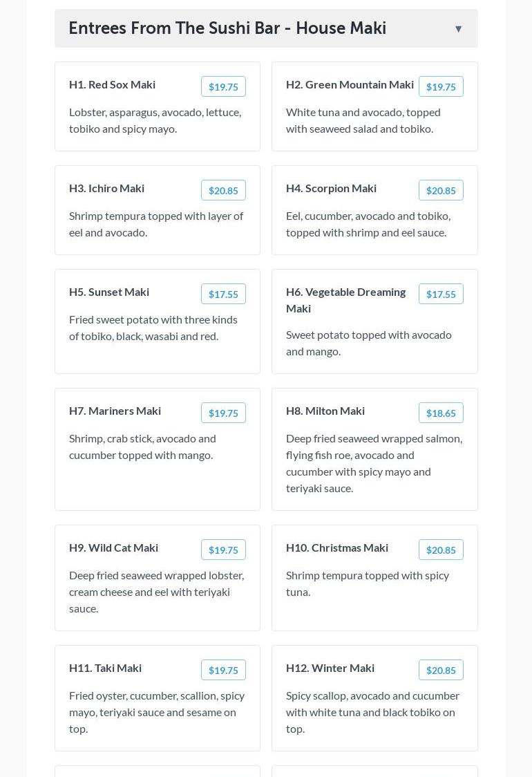Click the $20.85 price on Scorpion Maki
This screenshot has height=777, width=532.
click(440, 190)
